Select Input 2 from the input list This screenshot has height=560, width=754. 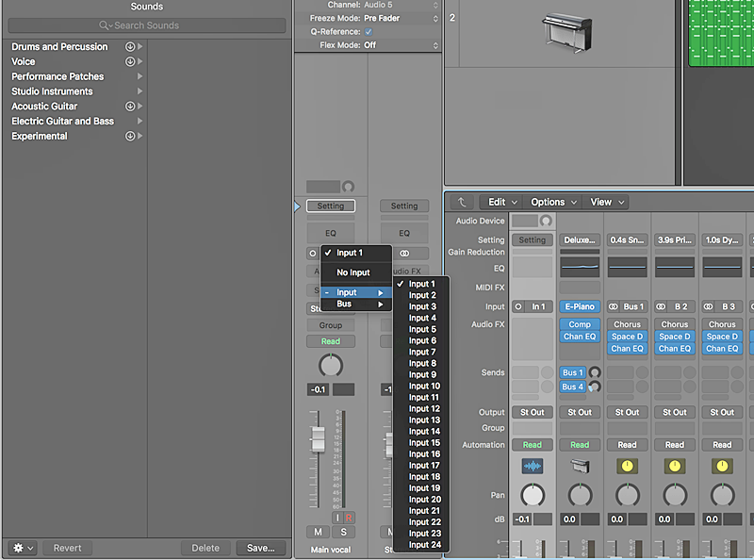pyautogui.click(x=421, y=295)
